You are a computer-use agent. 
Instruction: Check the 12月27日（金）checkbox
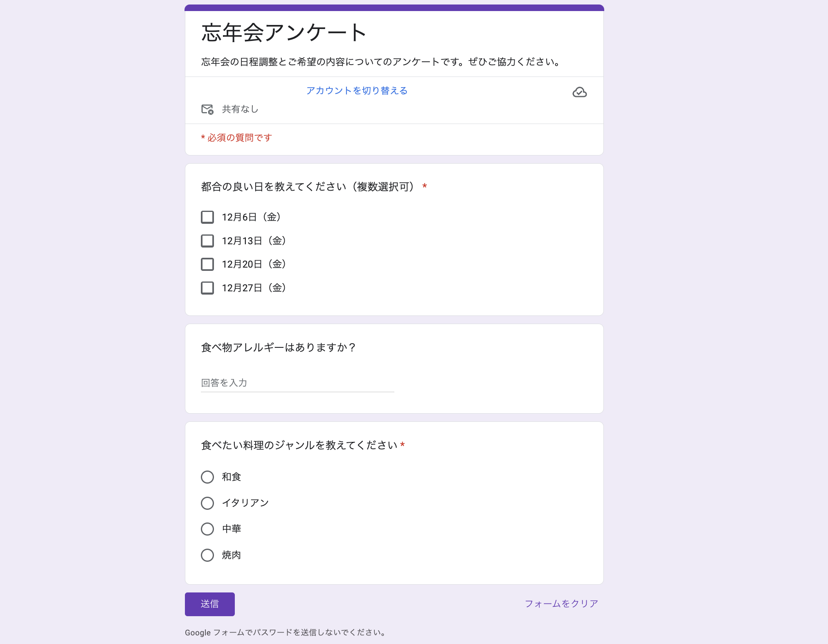coord(207,288)
